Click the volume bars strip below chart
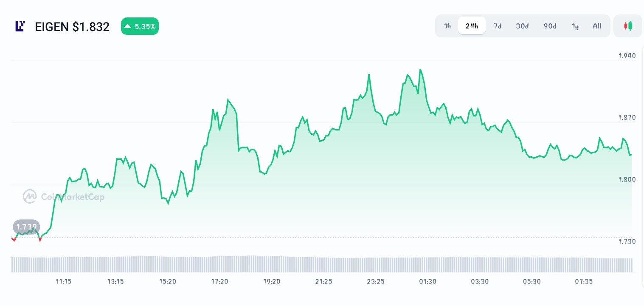Image resolution: width=644 pixels, height=306 pixels. [322, 264]
